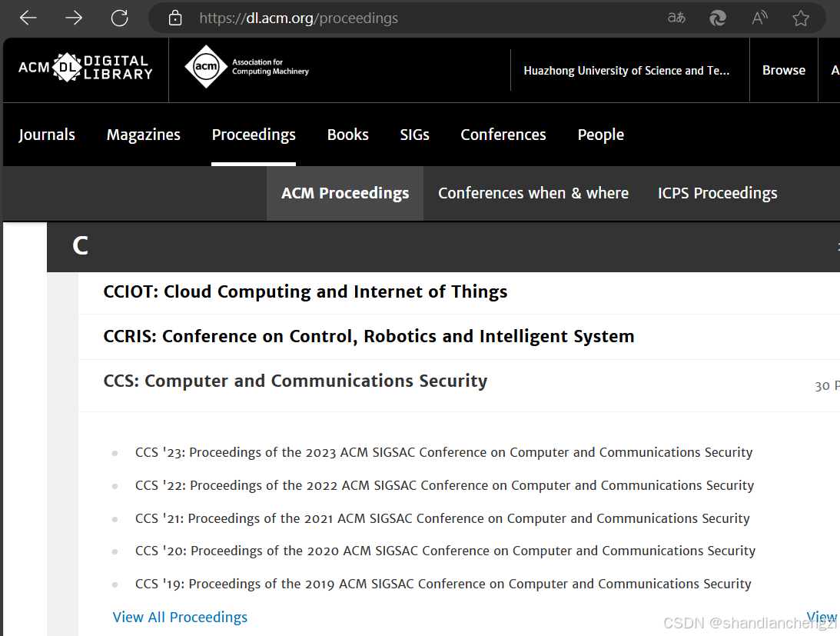Viewport: 840px width, 636px height.
Task: Collapse CCS: Computer and Communications Security
Action: pyautogui.click(x=295, y=381)
